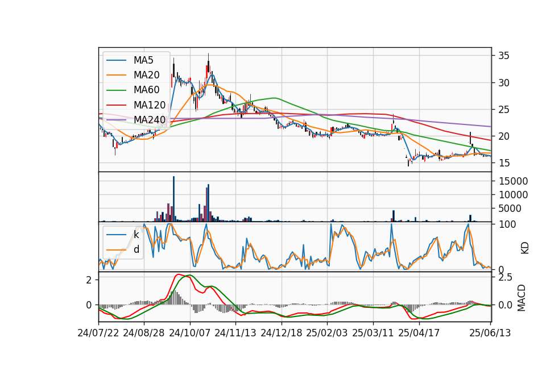The width and height of the screenshot is (546, 392).
Task: Click the candlestick price peak near 35
Action: point(208,62)
